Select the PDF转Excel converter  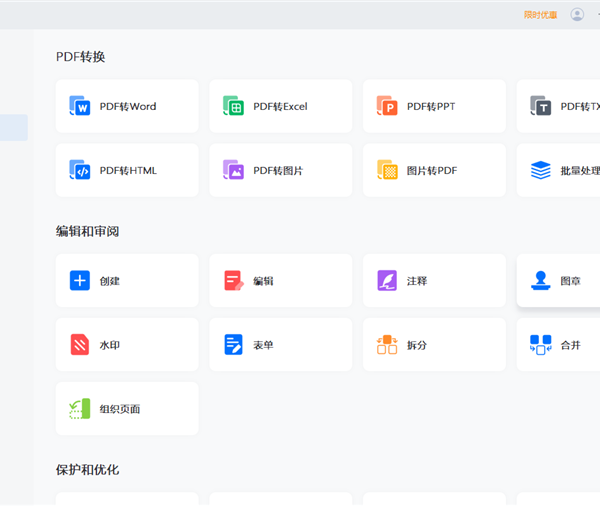(x=280, y=107)
